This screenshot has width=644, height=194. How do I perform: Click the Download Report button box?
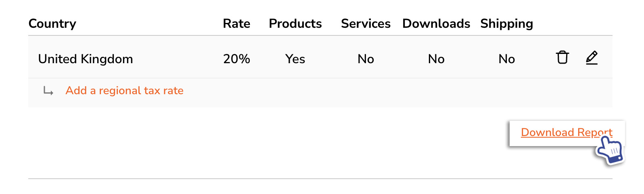pos(567,133)
